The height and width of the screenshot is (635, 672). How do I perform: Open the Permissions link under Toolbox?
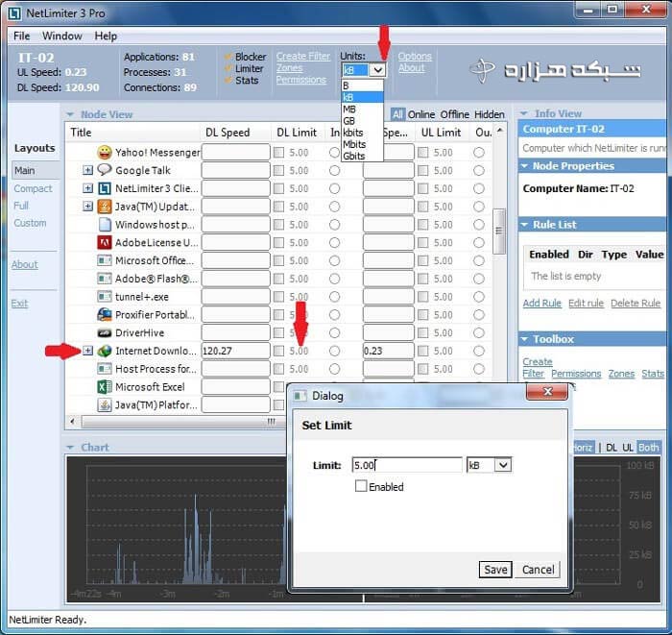tap(576, 374)
